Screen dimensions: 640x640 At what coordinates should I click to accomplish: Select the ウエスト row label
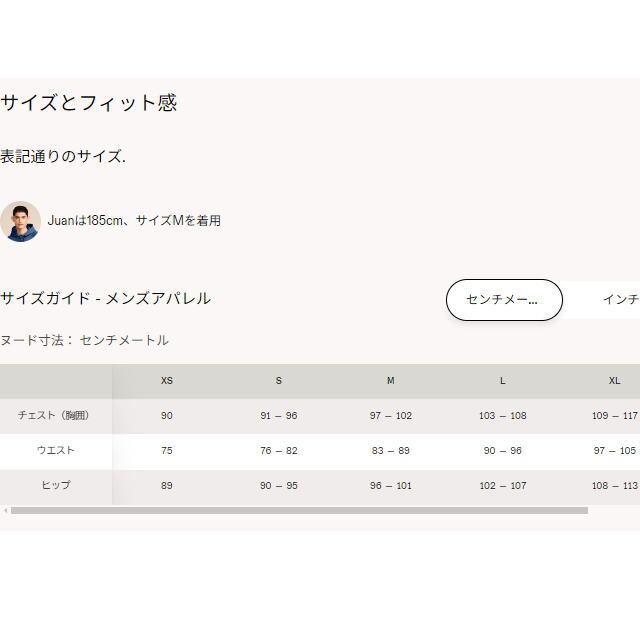tap(56, 451)
